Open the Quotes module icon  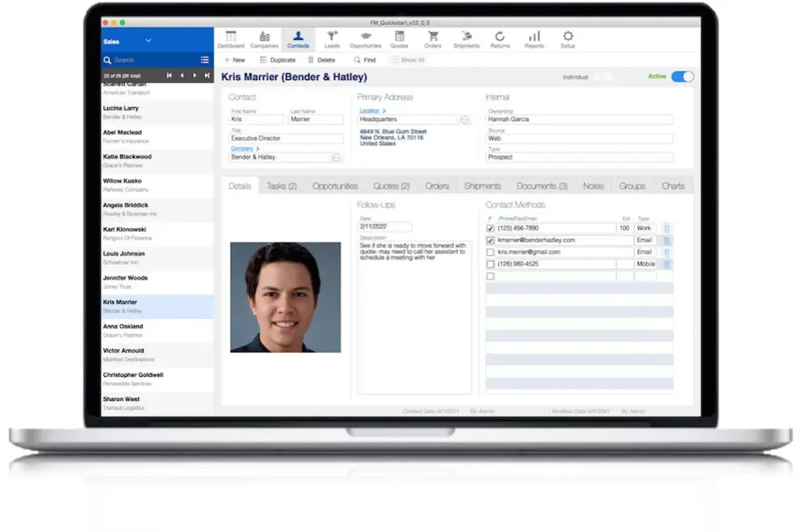[400, 38]
